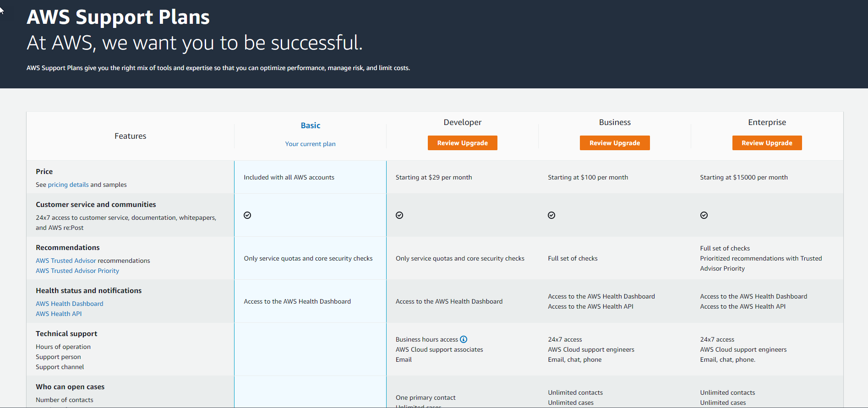Screen dimensions: 868x408
Task: Click 'One primary contact' text
Action: point(426,397)
